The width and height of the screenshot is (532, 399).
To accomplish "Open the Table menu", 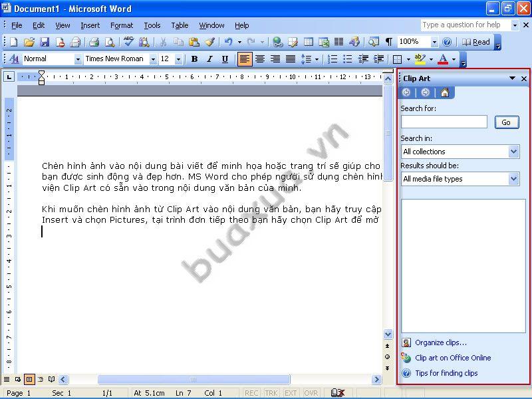I will [x=180, y=25].
